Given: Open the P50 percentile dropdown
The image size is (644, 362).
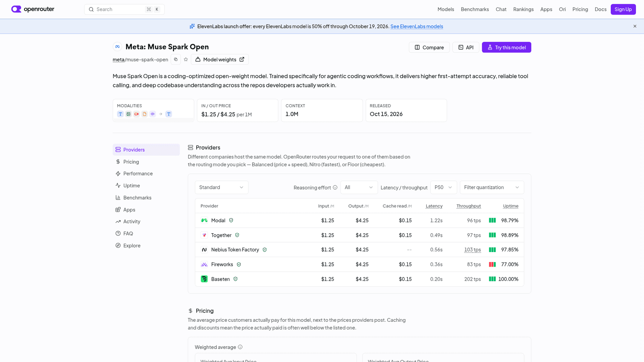Looking at the screenshot, I should (x=444, y=187).
